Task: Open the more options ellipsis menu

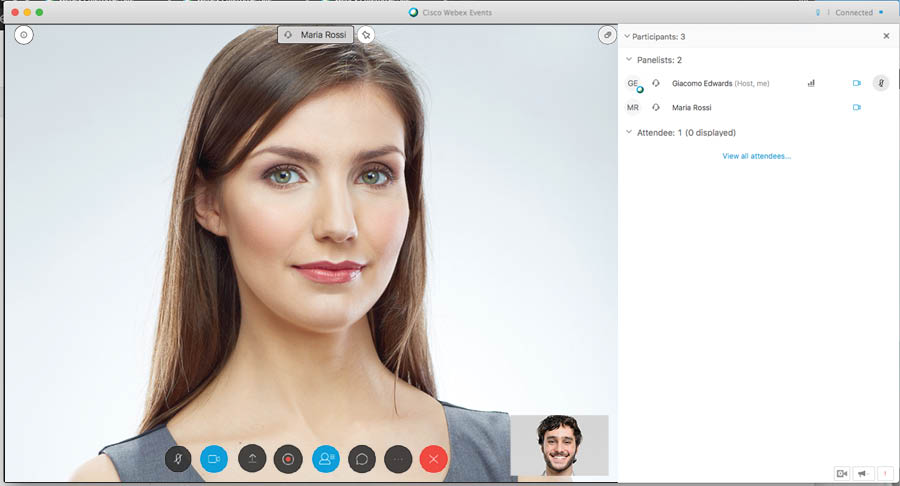Action: pyautogui.click(x=398, y=459)
